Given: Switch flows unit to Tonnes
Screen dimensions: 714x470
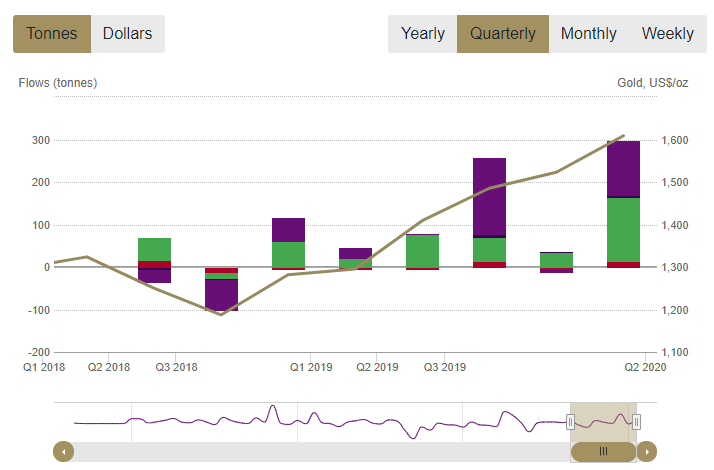Looking at the screenshot, I should point(52,34).
